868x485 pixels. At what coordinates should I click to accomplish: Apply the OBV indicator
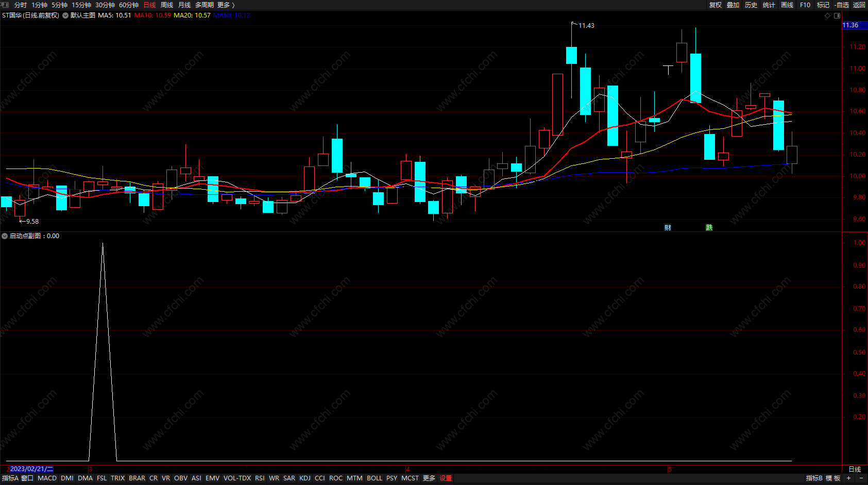181,478
